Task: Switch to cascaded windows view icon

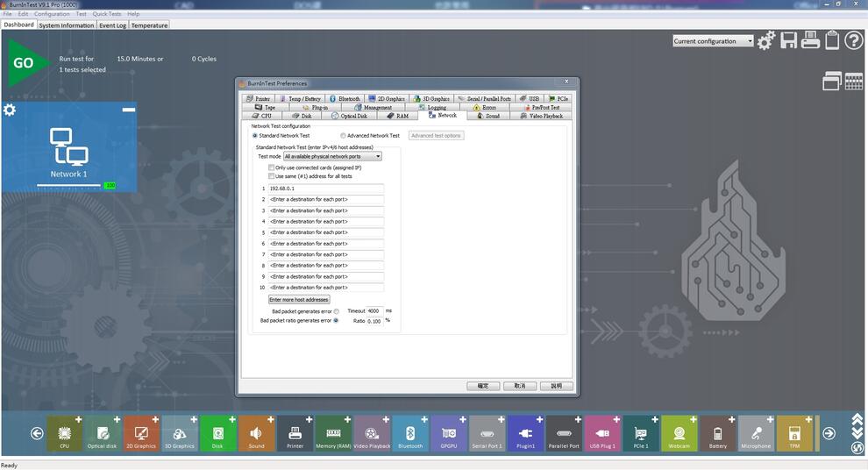Action: point(832,81)
